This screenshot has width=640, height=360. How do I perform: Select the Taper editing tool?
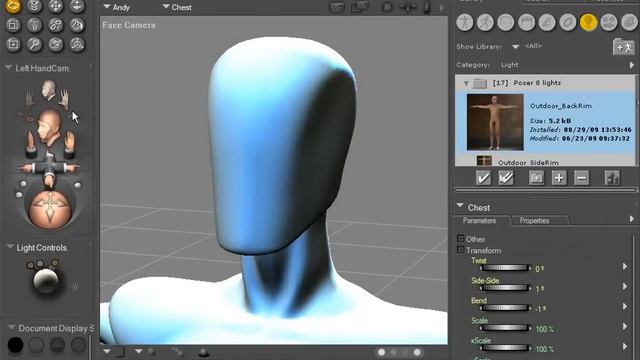(34, 25)
